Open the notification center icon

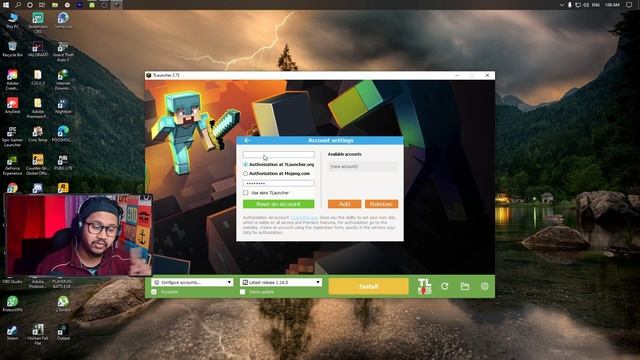point(629,5)
